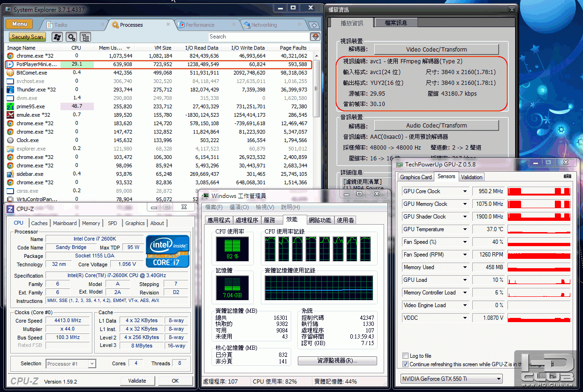Select the explorer.exe process icon
Viewport: 583px width, 392px height.
(x=10, y=149)
